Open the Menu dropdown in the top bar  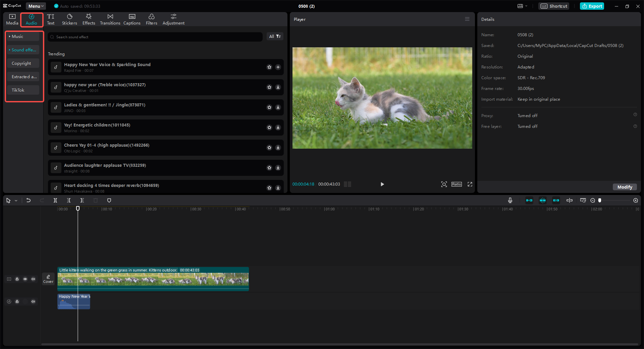[x=36, y=6]
